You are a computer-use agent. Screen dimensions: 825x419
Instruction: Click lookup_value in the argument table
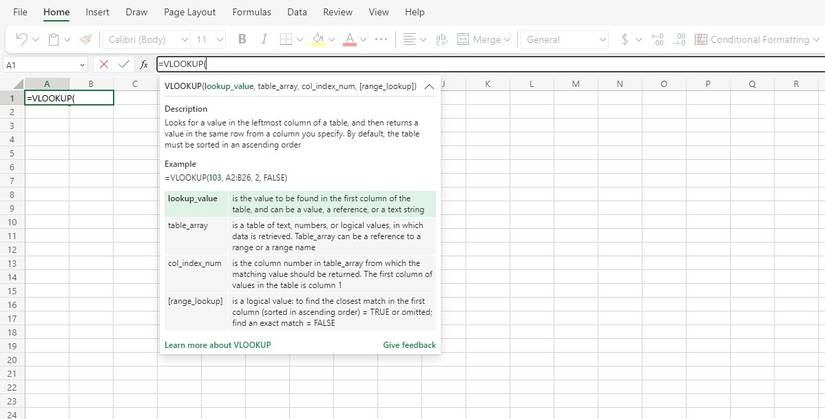point(193,198)
